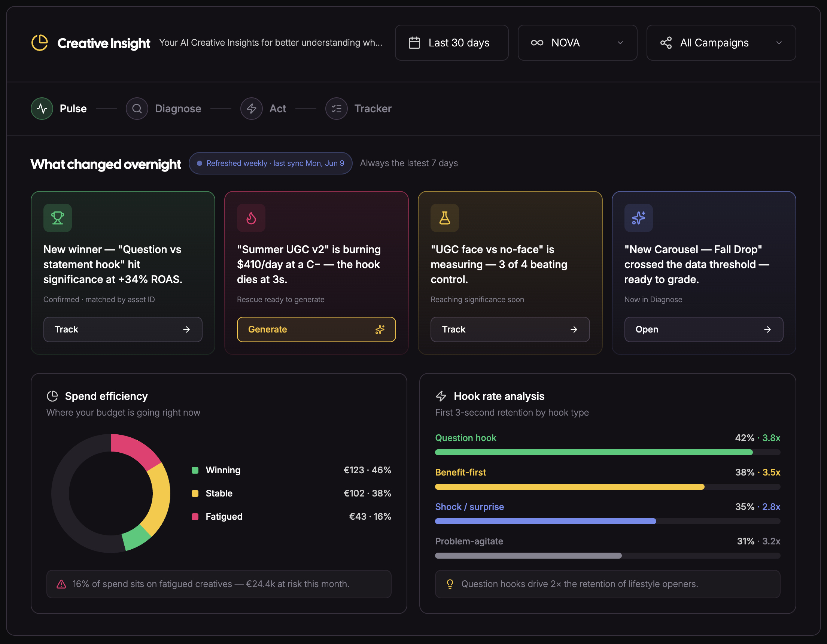Click the '31% · 3.2x' hook rate value
The width and height of the screenshot is (827, 644).
(758, 541)
